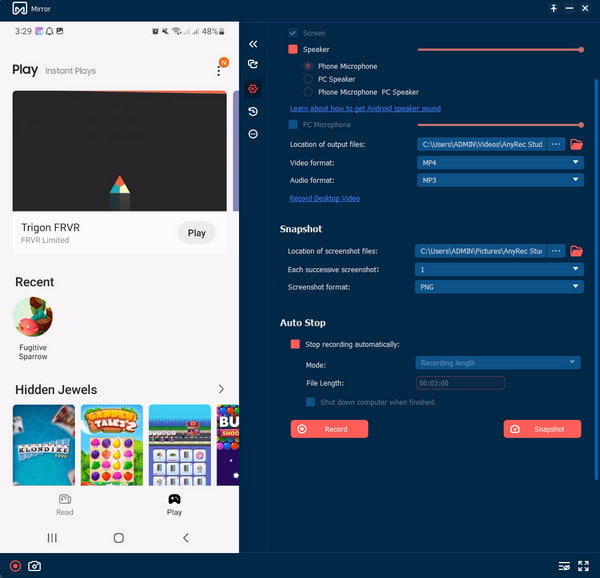600x578 pixels.
Task: Click the camera snapshot icon in the bottom bar
Action: (x=34, y=566)
